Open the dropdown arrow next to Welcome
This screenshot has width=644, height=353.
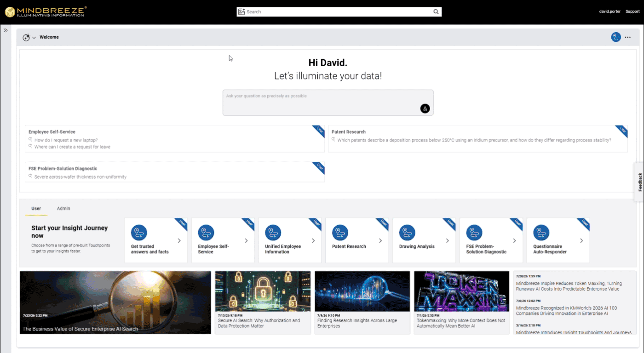click(34, 38)
